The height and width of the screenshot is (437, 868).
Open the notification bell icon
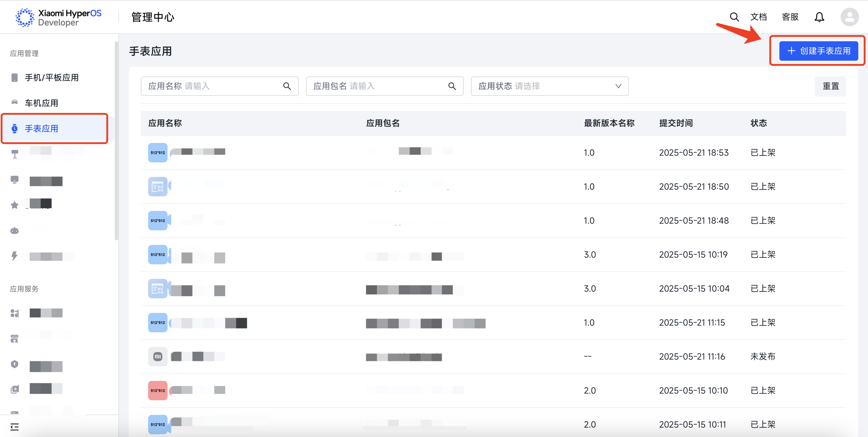(819, 17)
